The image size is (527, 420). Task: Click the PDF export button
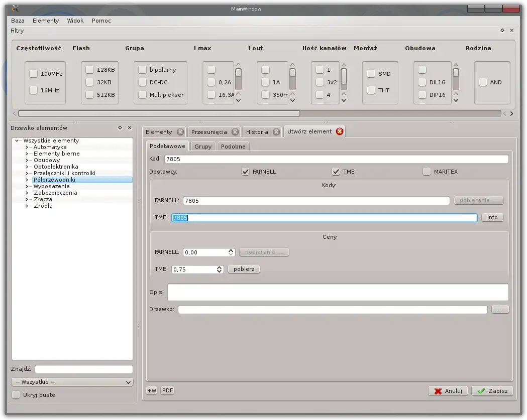click(167, 390)
